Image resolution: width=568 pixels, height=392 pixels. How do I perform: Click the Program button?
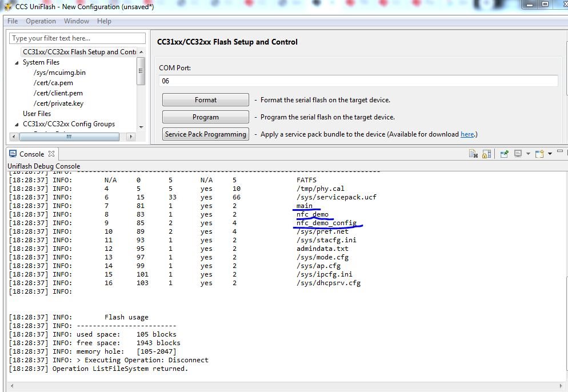pyautogui.click(x=205, y=117)
